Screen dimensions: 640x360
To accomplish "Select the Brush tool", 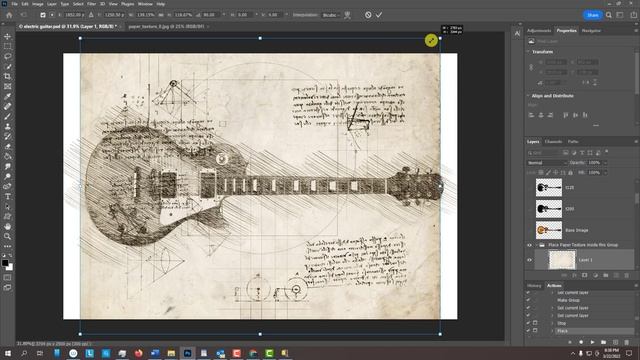I will 7,116.
